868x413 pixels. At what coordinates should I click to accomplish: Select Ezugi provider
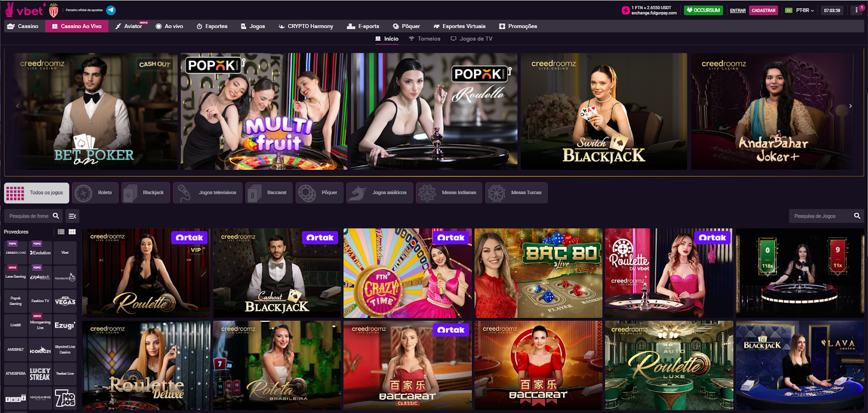pyautogui.click(x=65, y=325)
